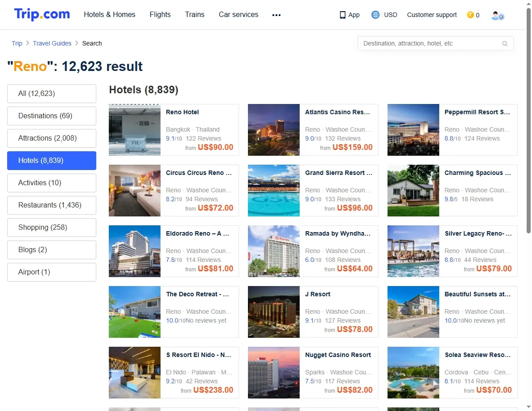
Task: Click the US$238.00 price
Action: [213, 390]
